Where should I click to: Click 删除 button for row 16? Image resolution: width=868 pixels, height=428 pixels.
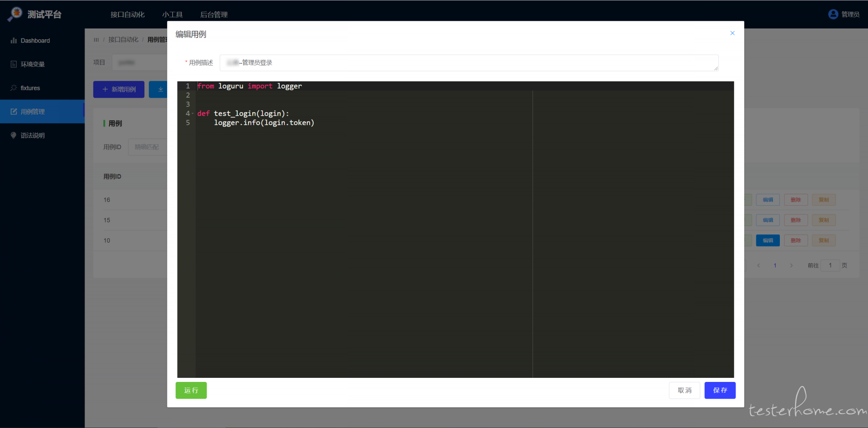(x=796, y=200)
